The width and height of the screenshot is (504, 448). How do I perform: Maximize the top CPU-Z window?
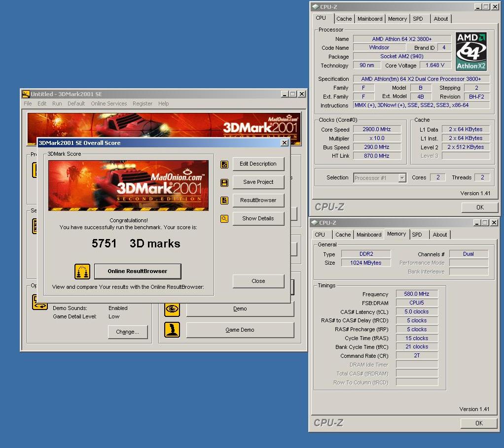(486, 7)
